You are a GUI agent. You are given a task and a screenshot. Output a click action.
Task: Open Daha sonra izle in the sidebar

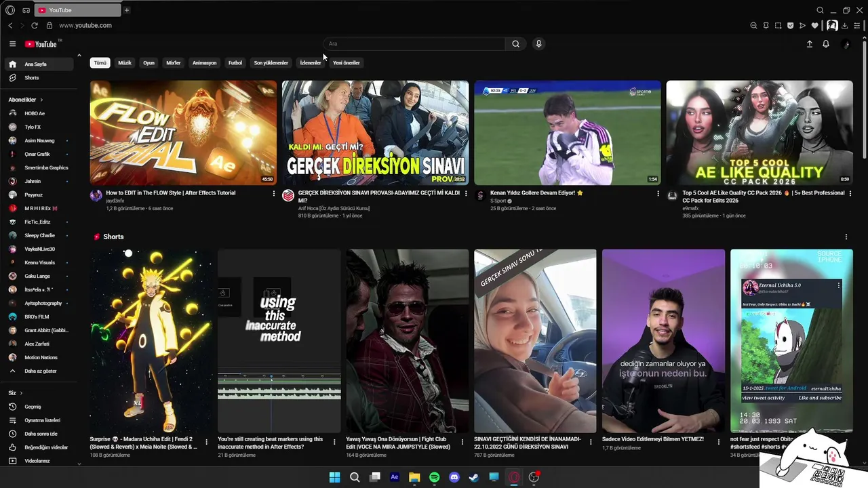(x=40, y=434)
